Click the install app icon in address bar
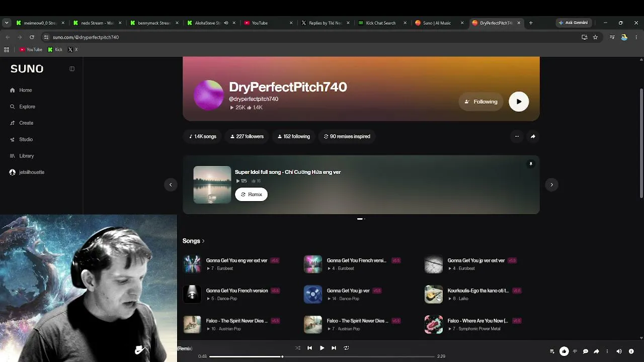The width and height of the screenshot is (644, 362). tap(584, 37)
